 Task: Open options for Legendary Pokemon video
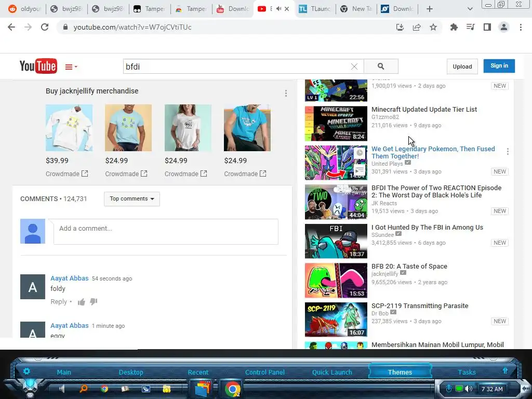[x=508, y=151]
